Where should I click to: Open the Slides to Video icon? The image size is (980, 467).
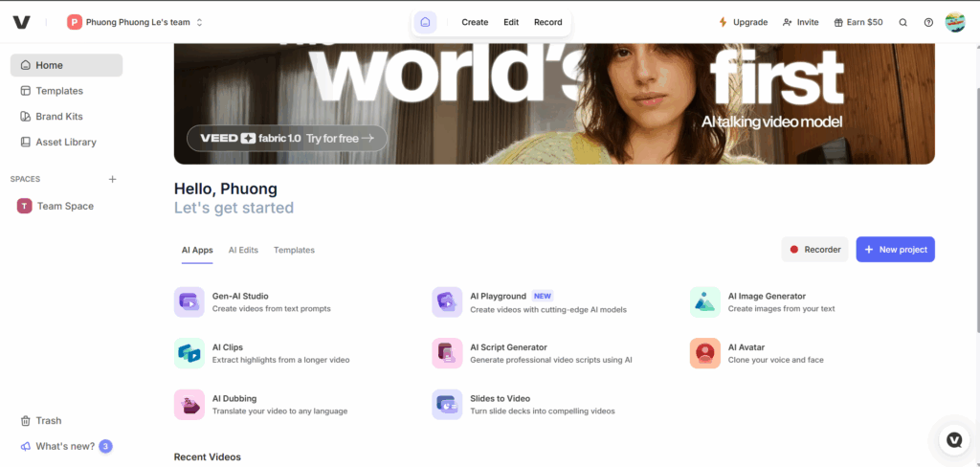(447, 404)
